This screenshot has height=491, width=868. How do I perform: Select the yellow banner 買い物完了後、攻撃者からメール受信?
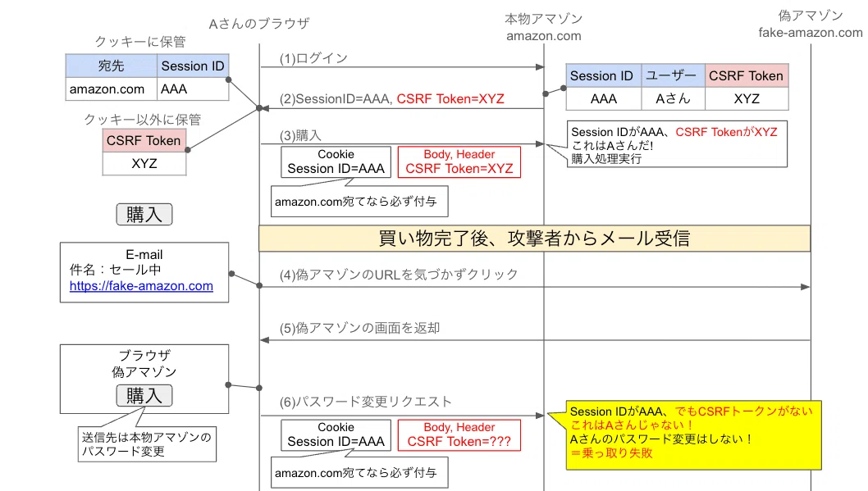[535, 239]
